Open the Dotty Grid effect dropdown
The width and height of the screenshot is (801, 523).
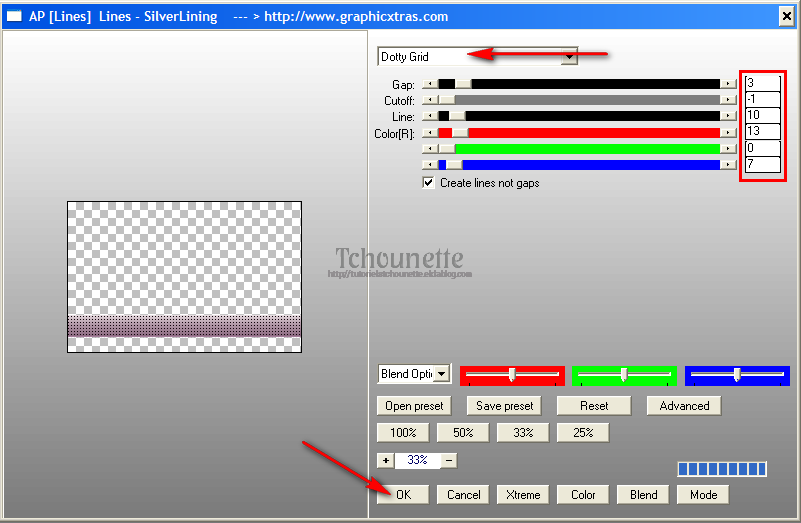pos(569,57)
